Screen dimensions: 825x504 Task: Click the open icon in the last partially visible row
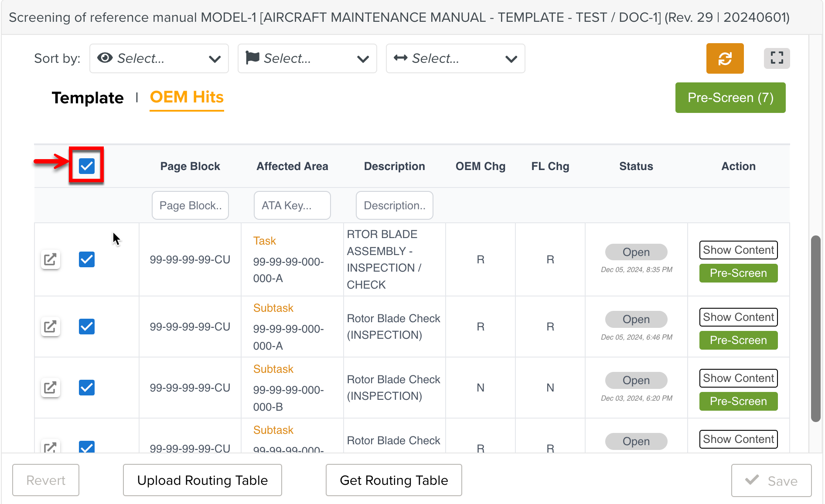[51, 447]
